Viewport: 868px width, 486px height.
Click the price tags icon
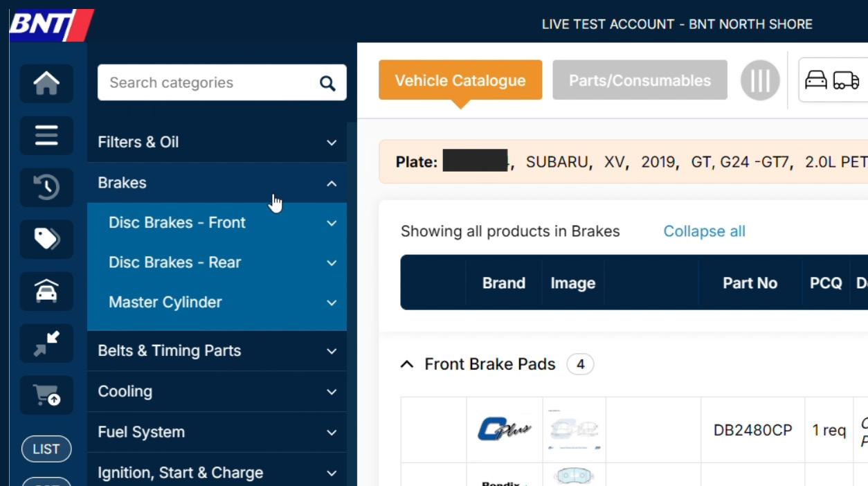point(46,239)
